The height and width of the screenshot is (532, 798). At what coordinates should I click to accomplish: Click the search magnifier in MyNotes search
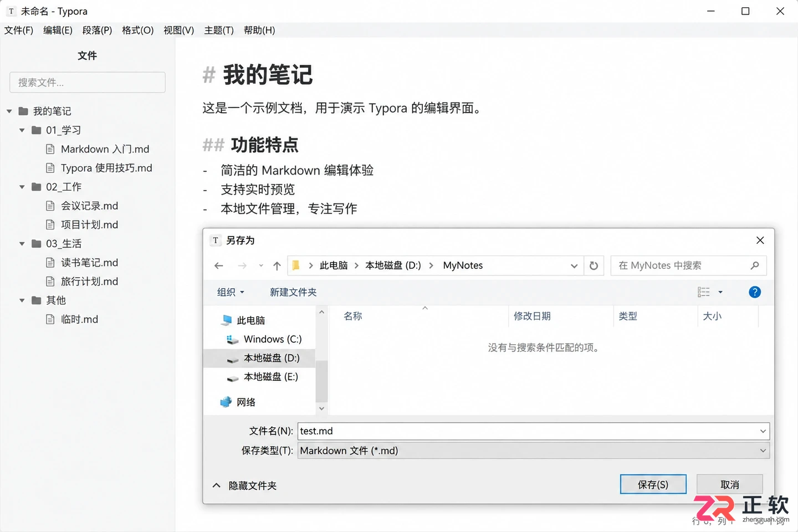point(754,265)
